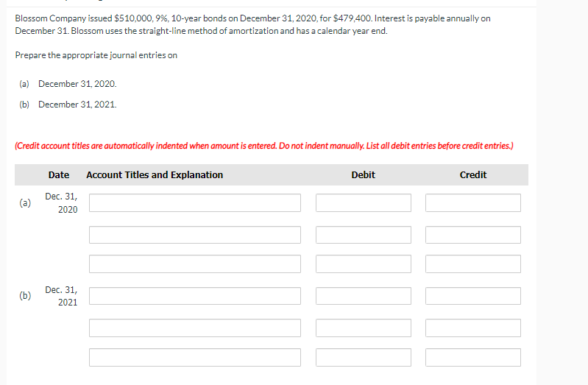
Task: Select the debit field in entry (b) second row
Action: click(364, 328)
